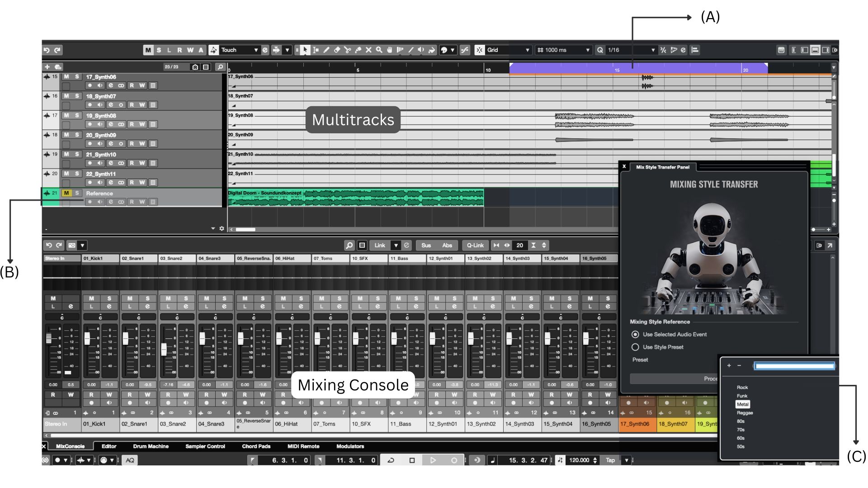Screen dimensions: 868x488
Task: Solo the 11_Bass mixer channel
Action: pos(416,299)
